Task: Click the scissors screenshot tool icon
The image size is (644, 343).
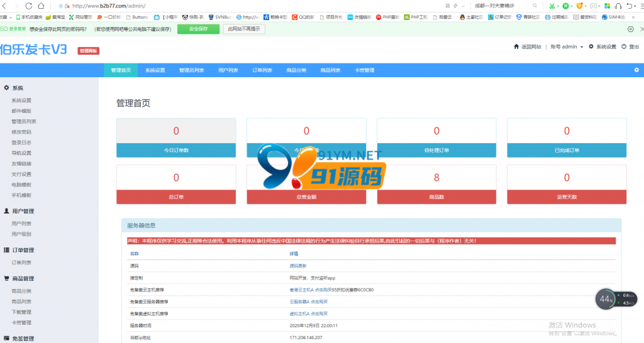Action: (552, 6)
